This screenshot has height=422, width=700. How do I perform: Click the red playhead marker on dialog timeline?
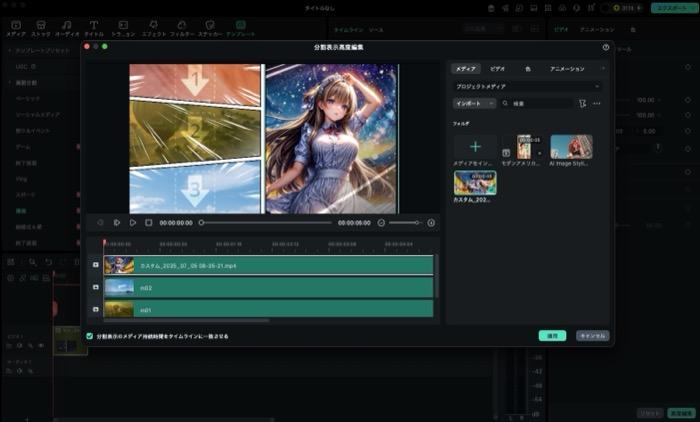point(104,242)
